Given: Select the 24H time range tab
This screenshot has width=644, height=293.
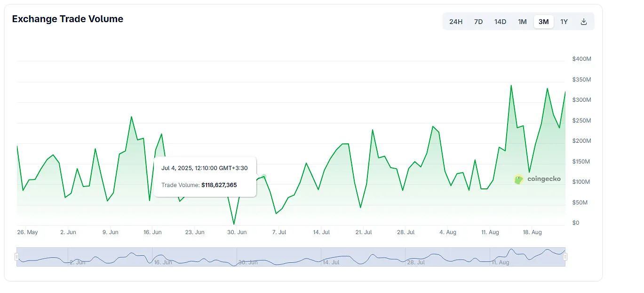Looking at the screenshot, I should [456, 22].
